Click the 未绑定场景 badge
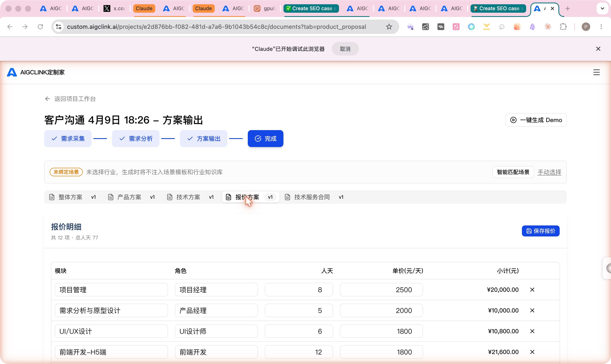 click(x=66, y=172)
